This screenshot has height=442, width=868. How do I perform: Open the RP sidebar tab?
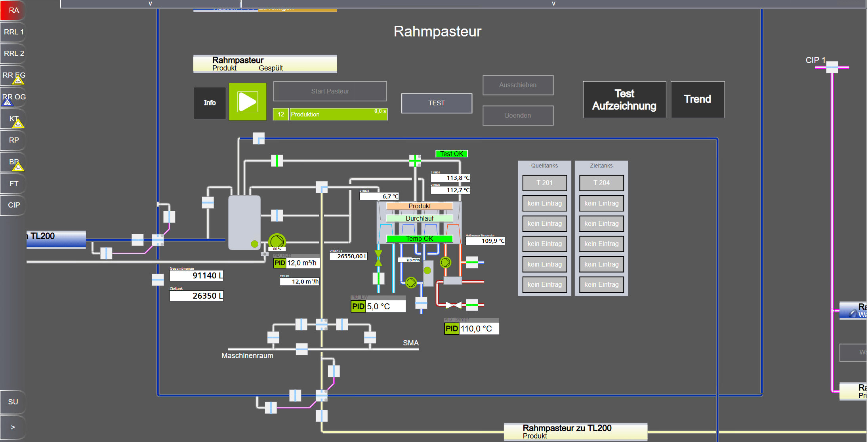click(13, 140)
